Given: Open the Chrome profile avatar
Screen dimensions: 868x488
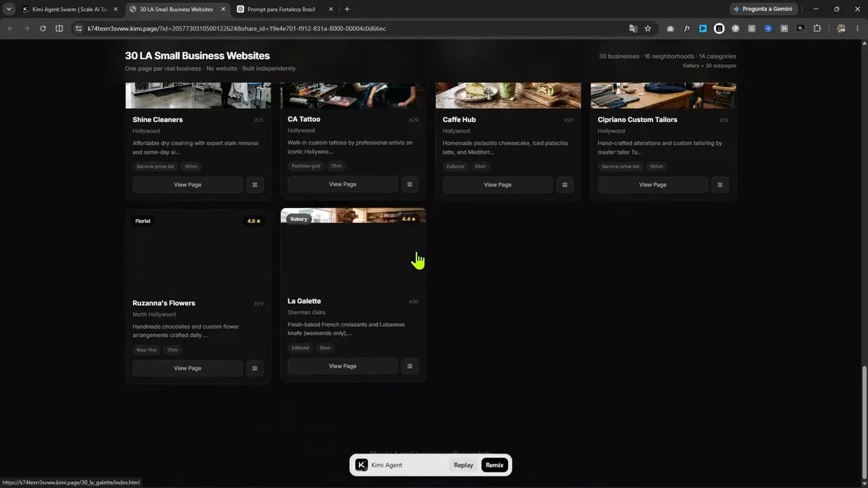Looking at the screenshot, I should 841,28.
